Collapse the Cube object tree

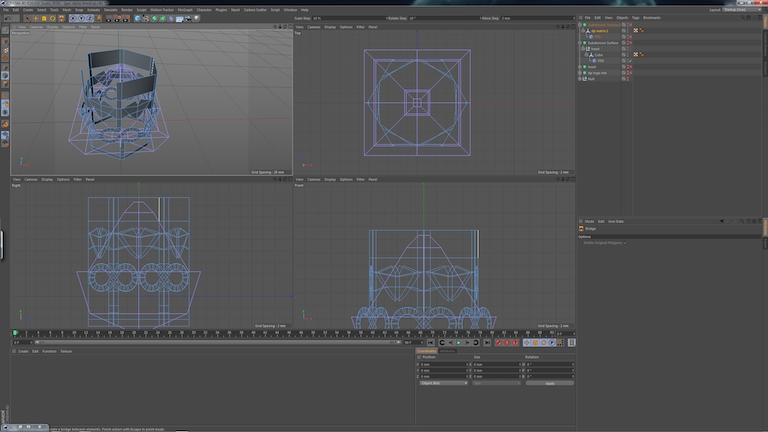586,55
